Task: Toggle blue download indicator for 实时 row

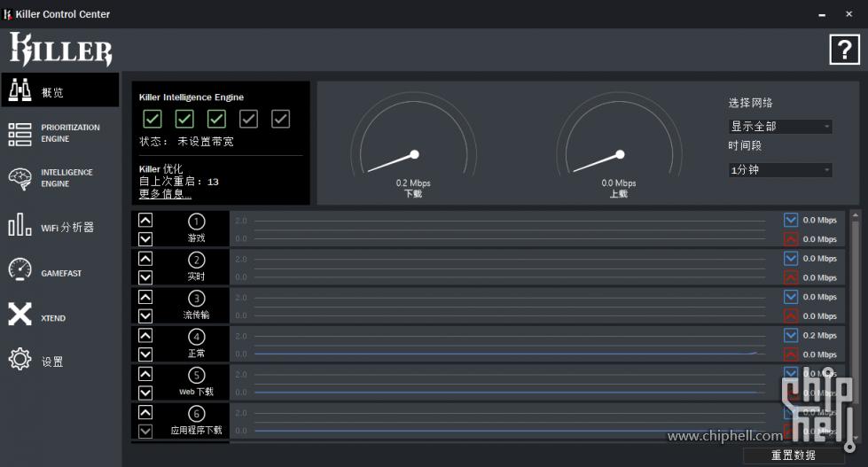Action: pyautogui.click(x=791, y=259)
